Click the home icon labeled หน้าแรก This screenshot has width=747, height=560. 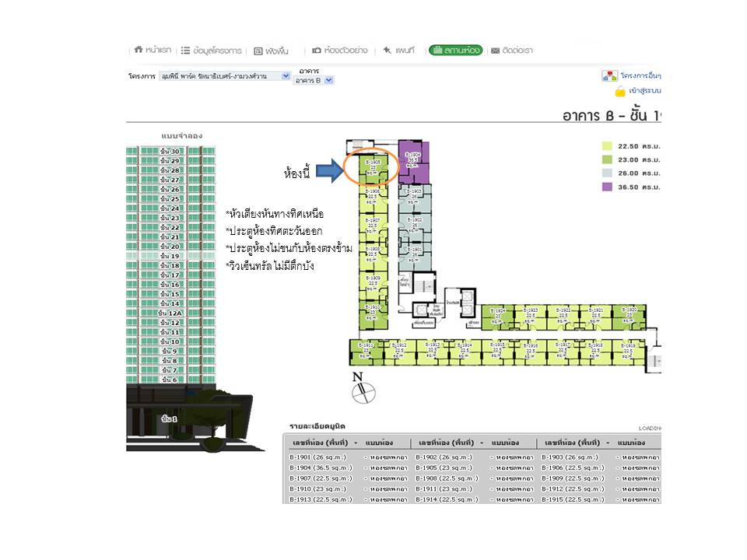pyautogui.click(x=139, y=50)
